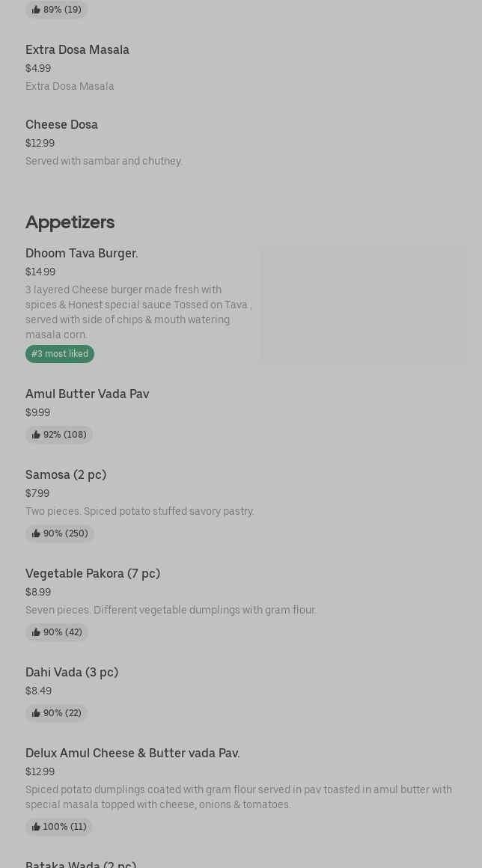Click thumbs-up icon on Amul Butter Vada Pav
Image resolution: width=482 pixels, height=868 pixels.
[36, 435]
